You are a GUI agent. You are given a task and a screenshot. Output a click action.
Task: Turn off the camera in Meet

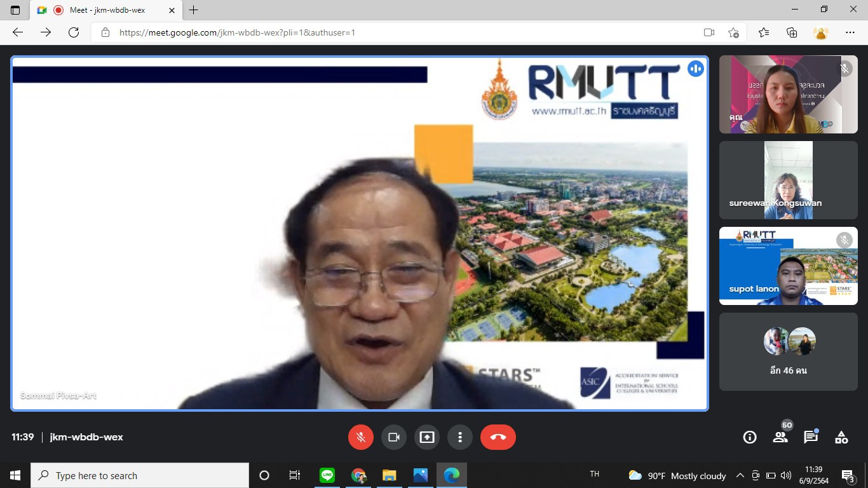tap(393, 437)
